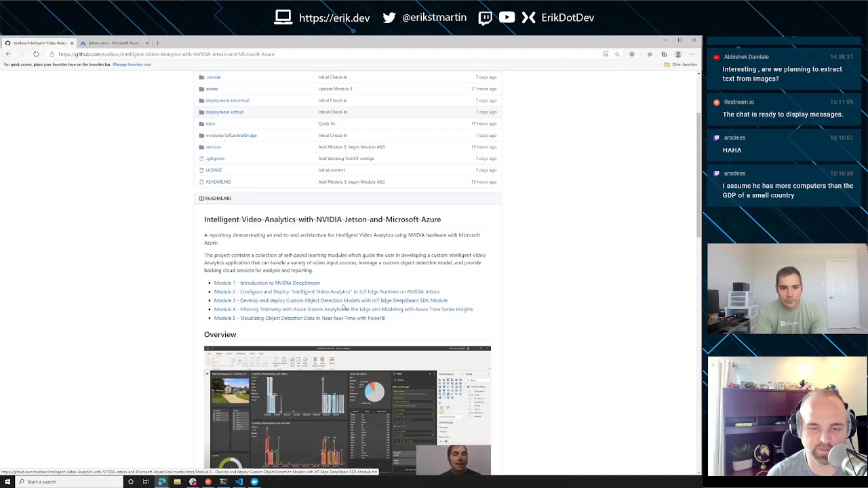Open Module 4 Filtering Telemetry link
Screen dimensions: 868x488
[343, 309]
